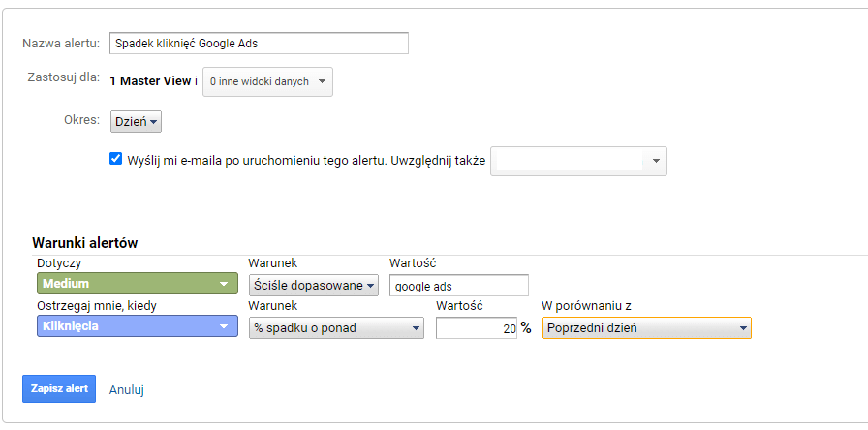Click the 'google ads' value field

coord(459,286)
